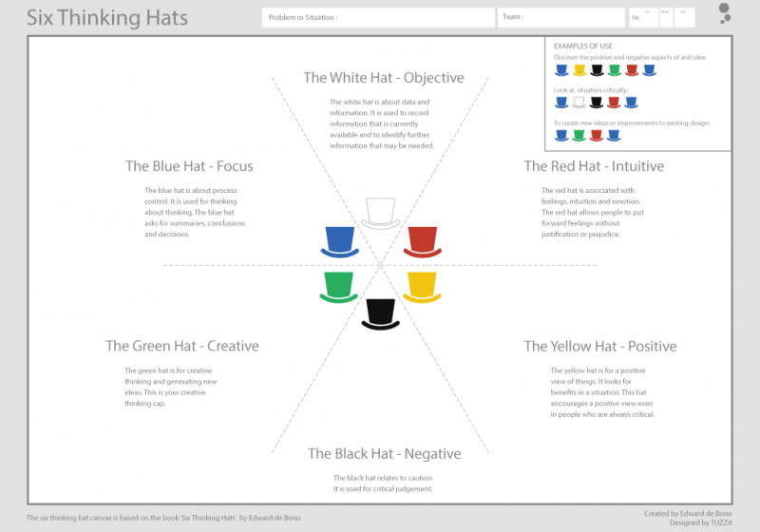Click the Green Hat - Creative heading
This screenshot has height=532, width=760.
pyautogui.click(x=182, y=346)
